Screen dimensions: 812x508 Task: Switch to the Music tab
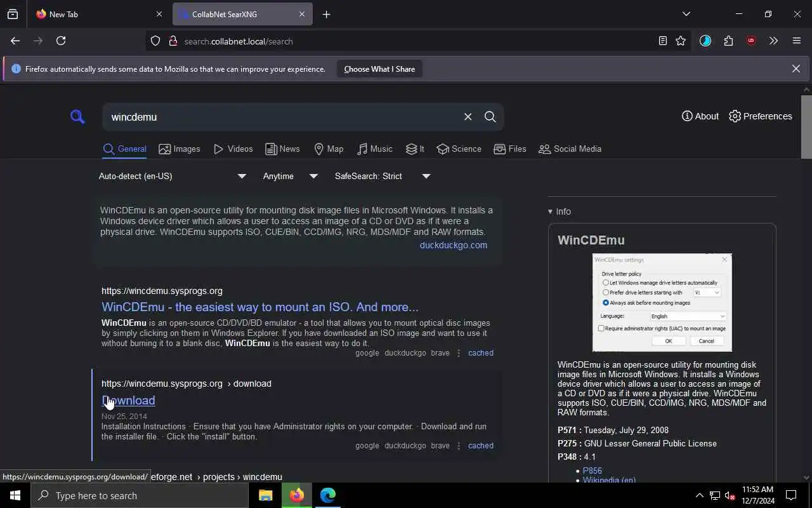pos(374,149)
